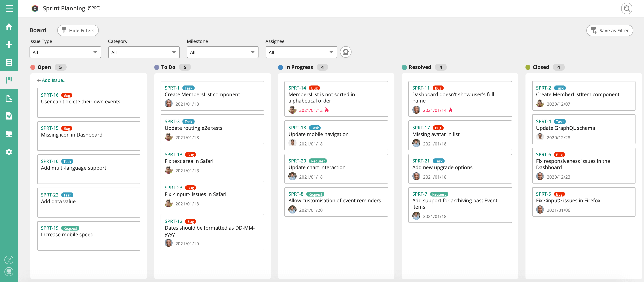Click the red Open status color dot
This screenshot has height=282, width=644.
tap(33, 67)
